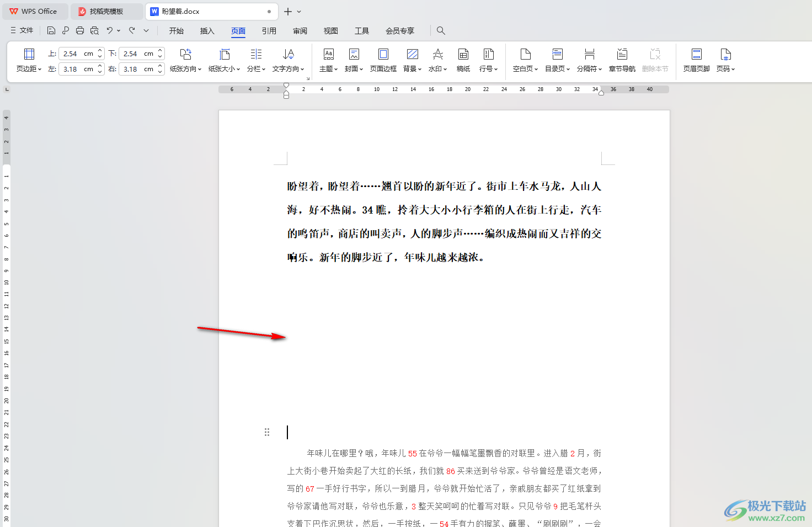Open the 分隔符 break tool
The image size is (812, 527).
pos(589,61)
